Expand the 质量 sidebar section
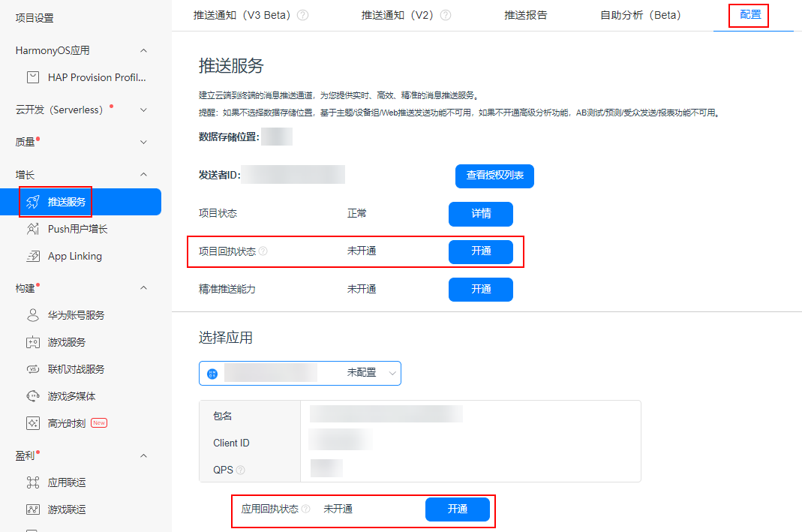Viewport: 802px width, 532px height. pos(144,142)
